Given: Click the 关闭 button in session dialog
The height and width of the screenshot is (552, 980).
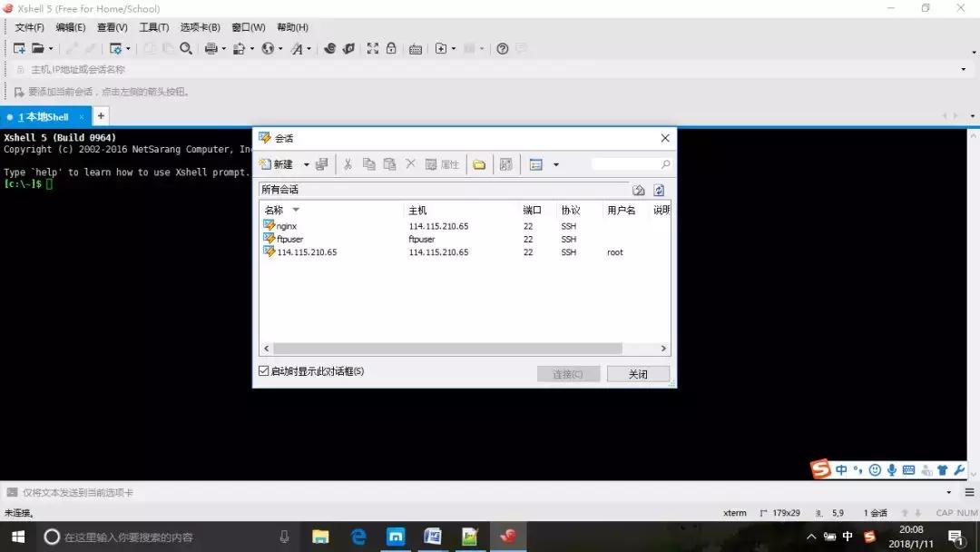Looking at the screenshot, I should click(x=638, y=373).
